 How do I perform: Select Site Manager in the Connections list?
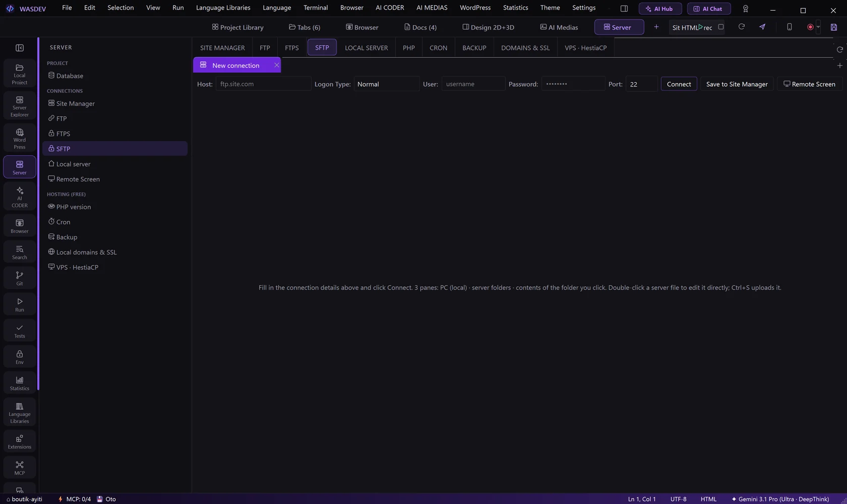click(115, 103)
